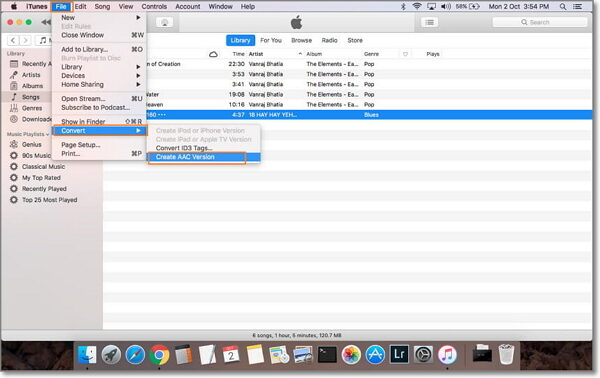Click the Spotlight search icon in menu bar
Screen dimensions: 600x378
(562, 7)
